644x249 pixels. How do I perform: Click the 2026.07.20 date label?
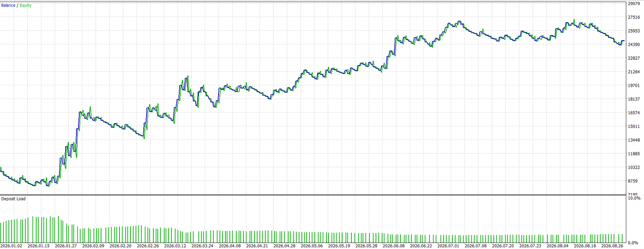coord(503,246)
